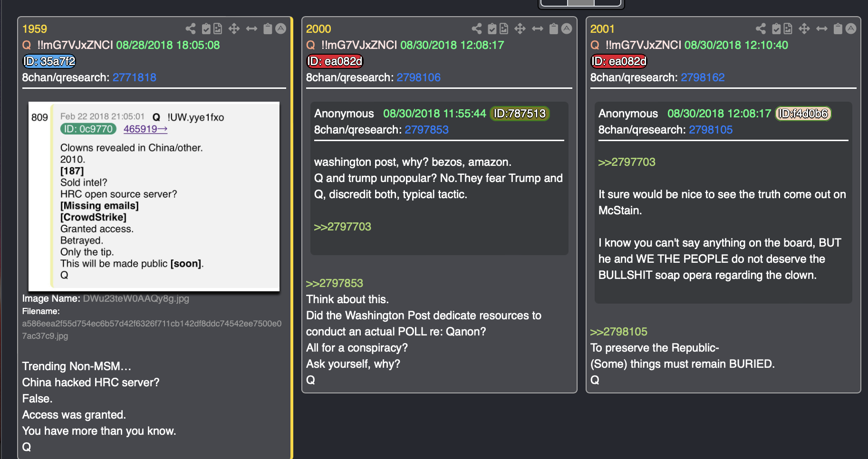Click the timestamp 08/28/2018 18:05:08
The width and height of the screenshot is (868, 459).
(168, 45)
